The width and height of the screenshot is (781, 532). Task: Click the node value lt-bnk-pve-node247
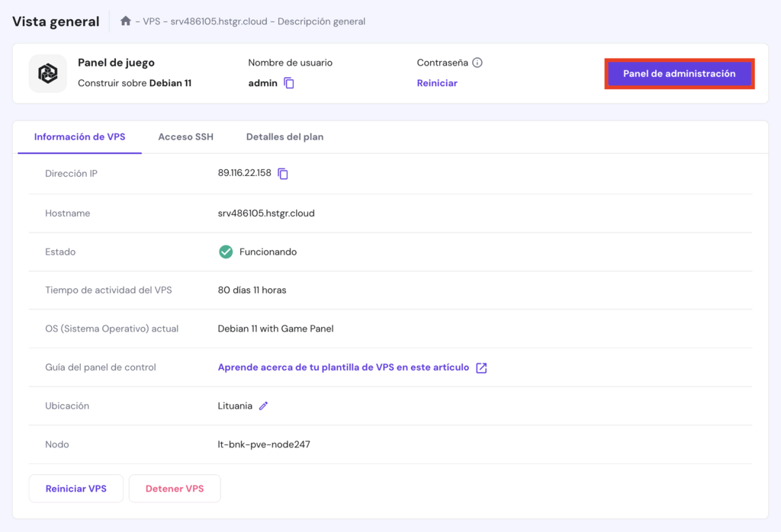(264, 444)
